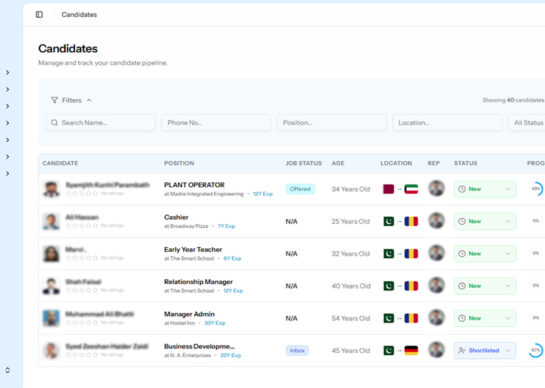Click the up-down chevron icon at sidebar bottom

7,370
